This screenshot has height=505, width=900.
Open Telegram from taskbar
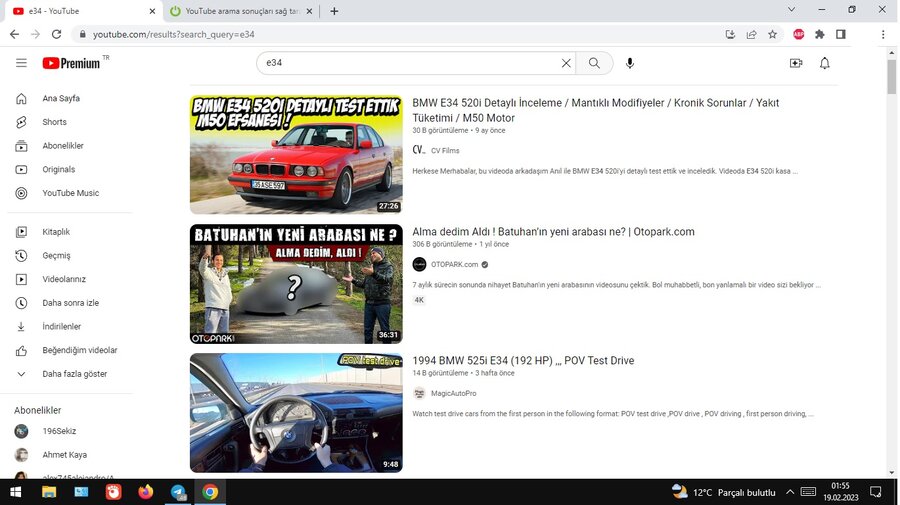click(x=178, y=492)
